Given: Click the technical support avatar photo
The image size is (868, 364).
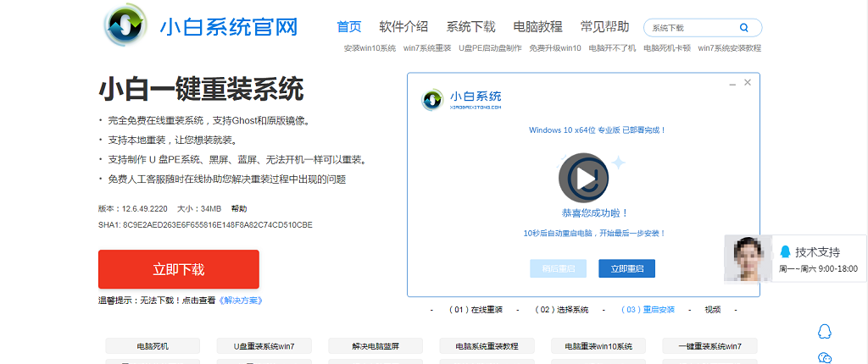Looking at the screenshot, I should (748, 258).
